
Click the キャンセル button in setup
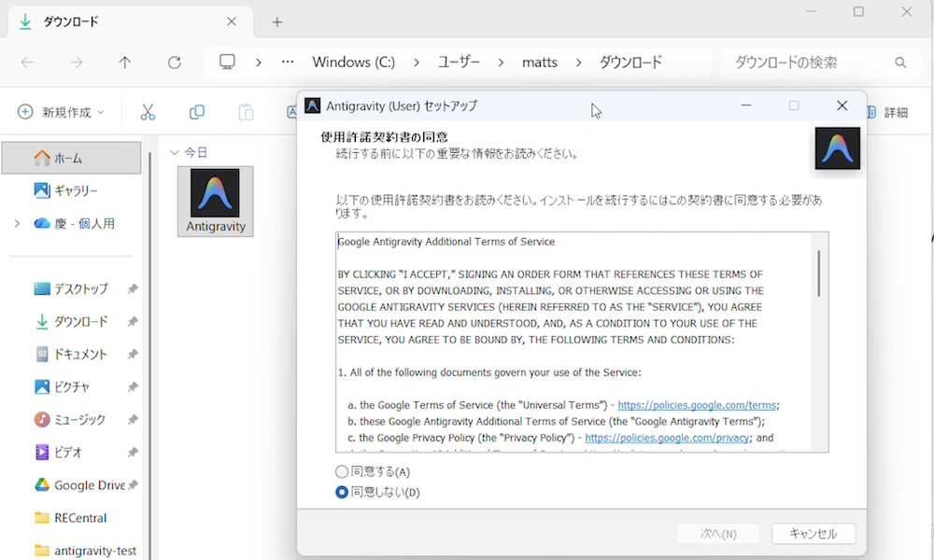coord(813,534)
